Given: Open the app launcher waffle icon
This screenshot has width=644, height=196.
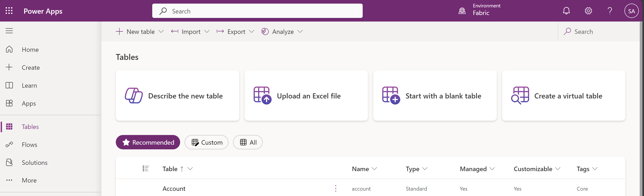Looking at the screenshot, I should click(9, 11).
